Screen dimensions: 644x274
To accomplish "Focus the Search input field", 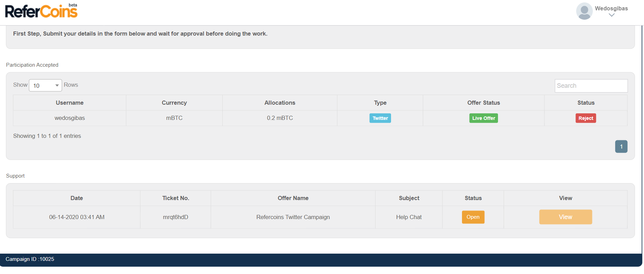I will point(591,86).
